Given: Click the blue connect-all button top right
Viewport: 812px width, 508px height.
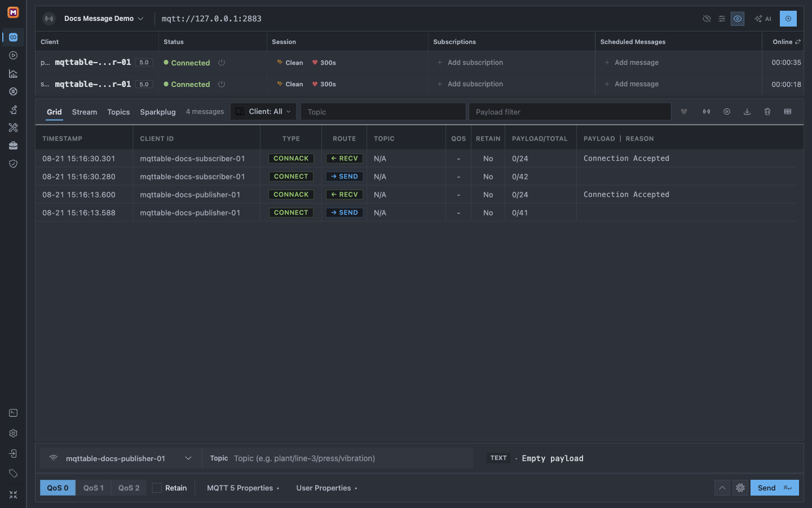Looking at the screenshot, I should point(788,19).
